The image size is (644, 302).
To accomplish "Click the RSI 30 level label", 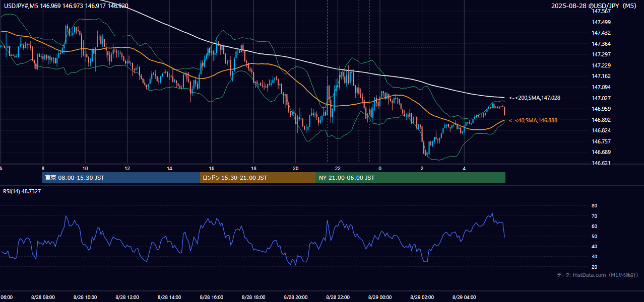I will (x=594, y=257).
